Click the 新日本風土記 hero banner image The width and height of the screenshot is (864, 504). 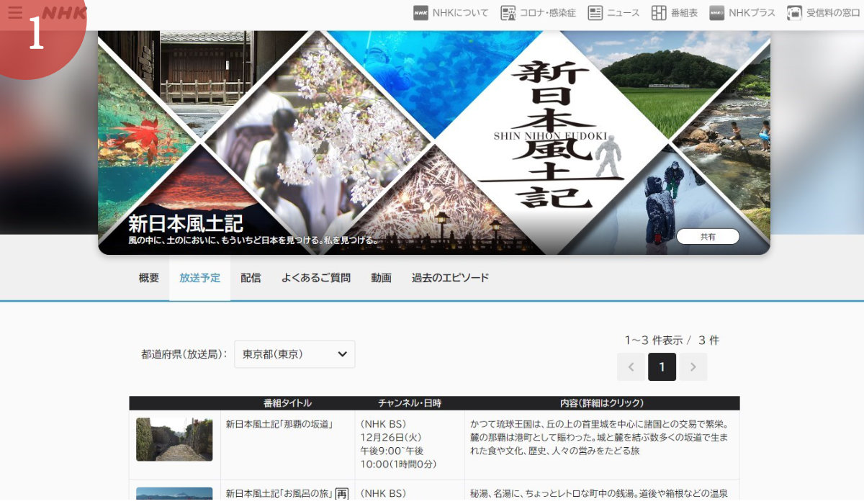(x=434, y=143)
